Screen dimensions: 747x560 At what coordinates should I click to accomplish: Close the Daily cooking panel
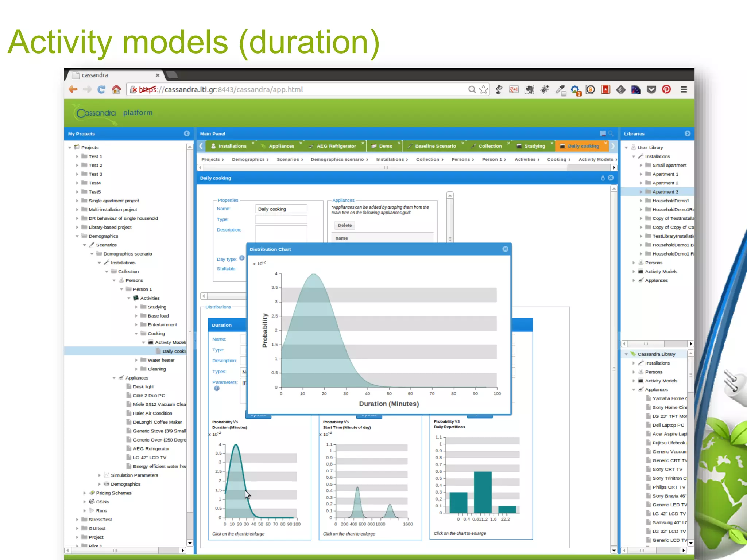611,178
